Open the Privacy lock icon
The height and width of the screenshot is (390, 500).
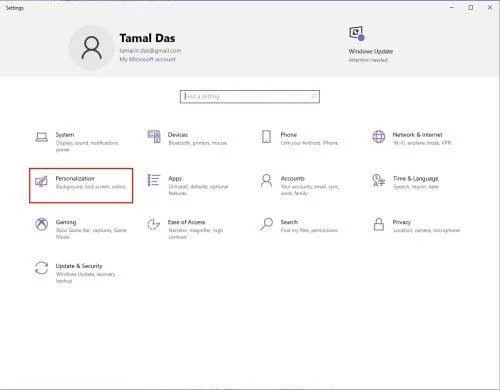[379, 224]
